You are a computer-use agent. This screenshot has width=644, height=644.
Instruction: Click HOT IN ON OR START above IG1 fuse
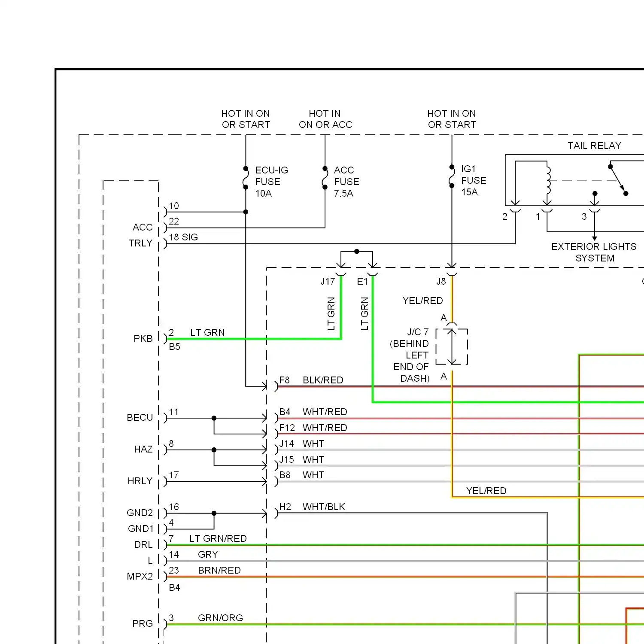452,119
